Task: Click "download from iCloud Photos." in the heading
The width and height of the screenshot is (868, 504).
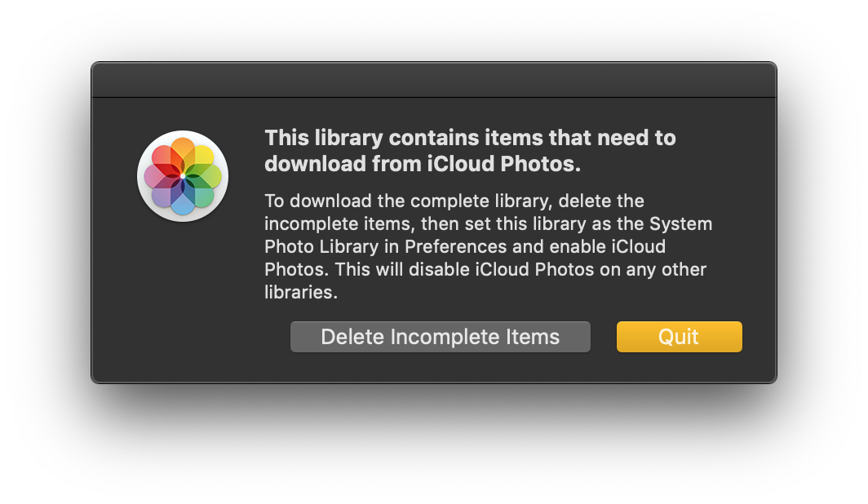Action: 423,164
